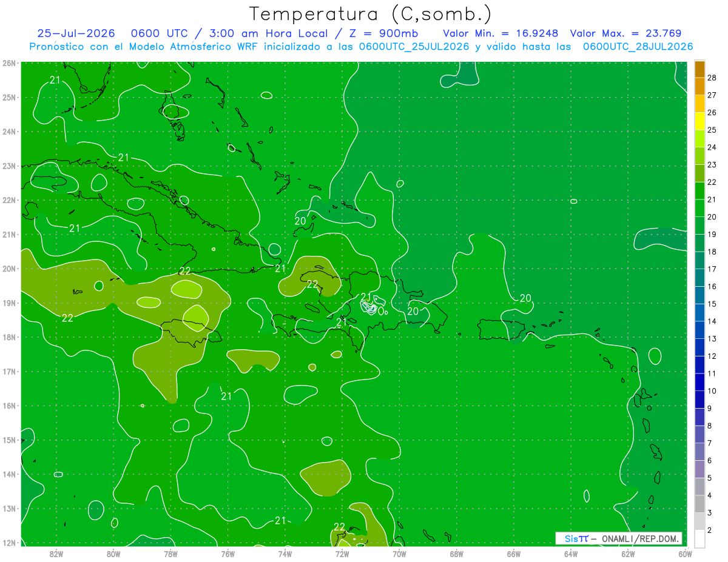Click the latitude label "18N"
This screenshot has height=562, width=728.
point(9,337)
